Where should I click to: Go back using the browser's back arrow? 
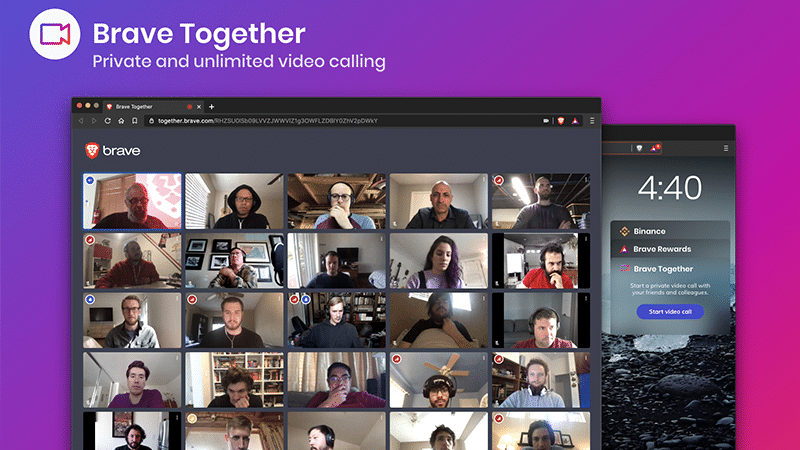tap(81, 121)
